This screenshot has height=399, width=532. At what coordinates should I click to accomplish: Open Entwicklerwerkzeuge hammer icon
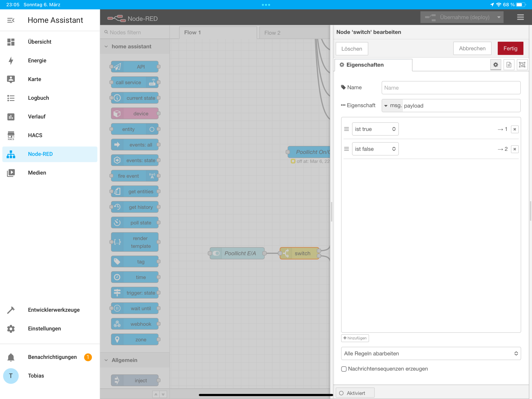tap(11, 310)
